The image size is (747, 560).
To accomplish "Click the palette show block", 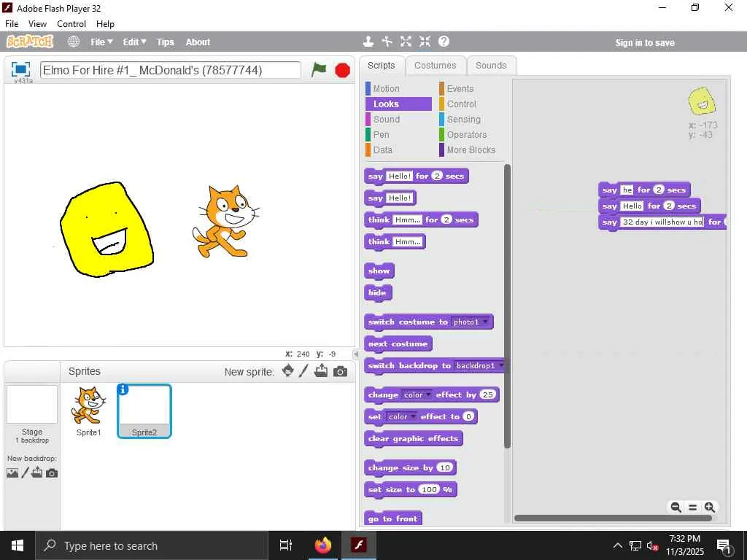I will click(x=379, y=271).
